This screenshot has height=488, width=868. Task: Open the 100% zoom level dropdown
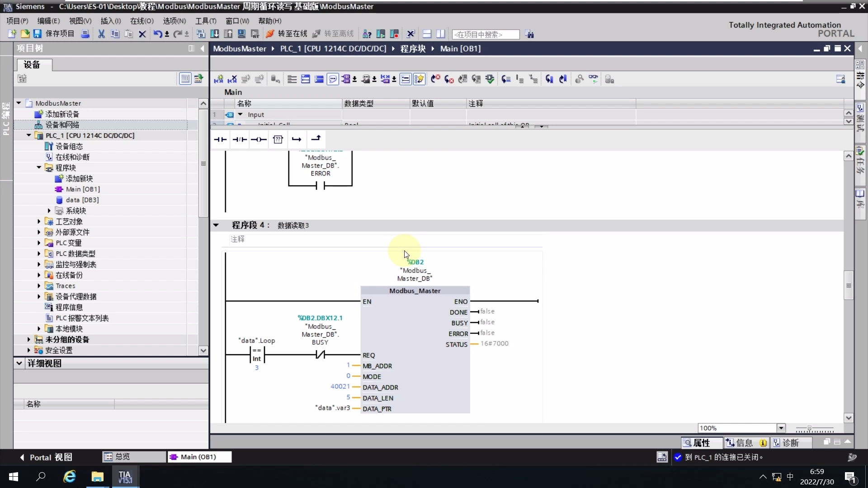781,428
